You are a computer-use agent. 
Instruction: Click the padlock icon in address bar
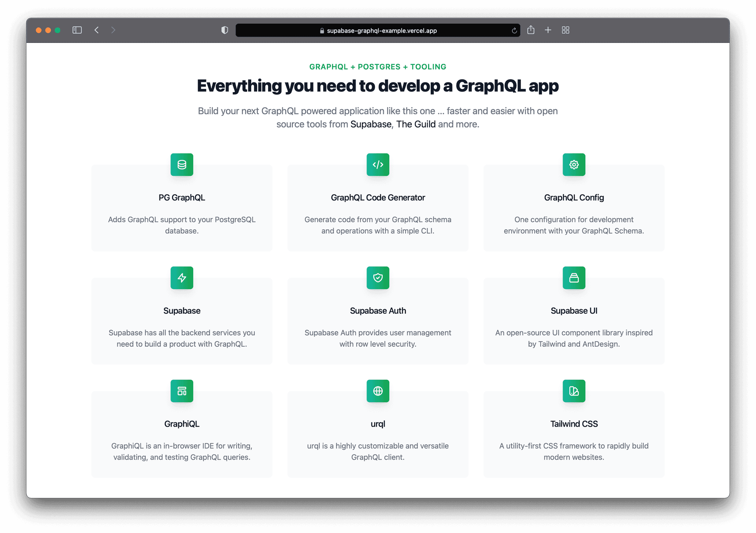tap(321, 30)
